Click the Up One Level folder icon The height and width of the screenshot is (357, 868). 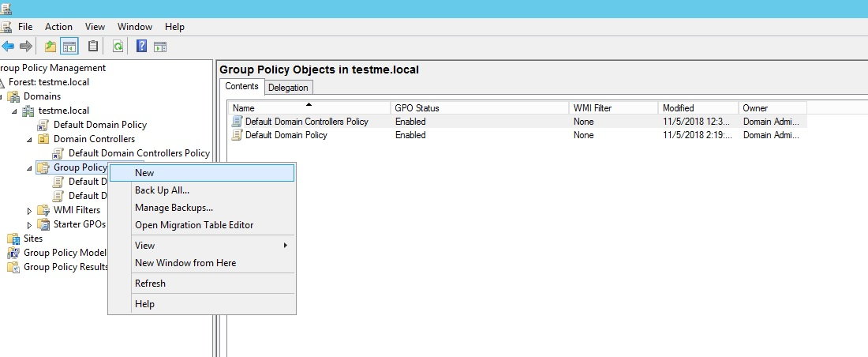point(51,47)
